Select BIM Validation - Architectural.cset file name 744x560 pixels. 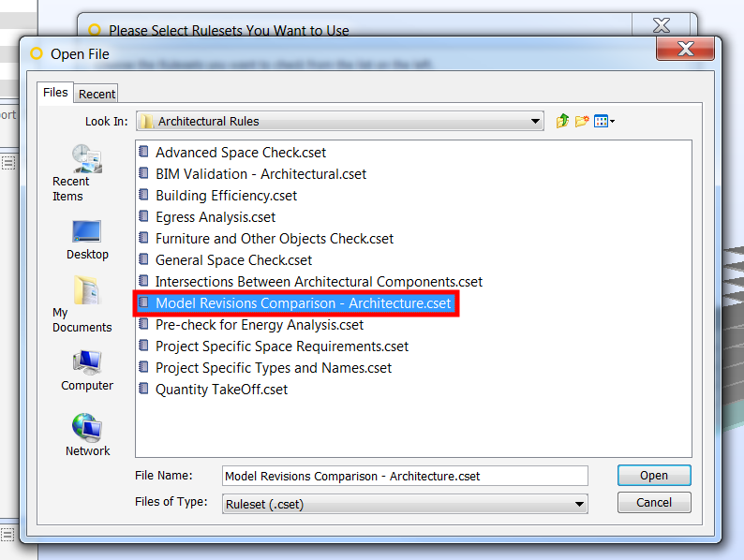261,174
